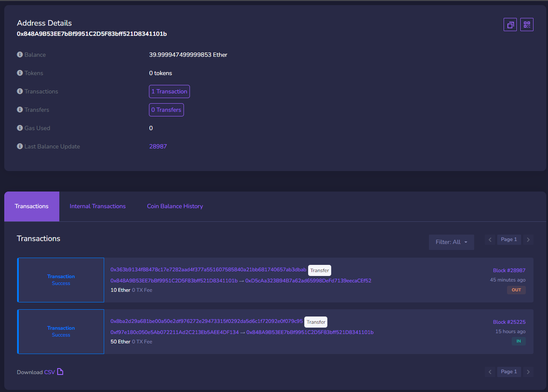Click the 0 Transfers button

coord(166,110)
